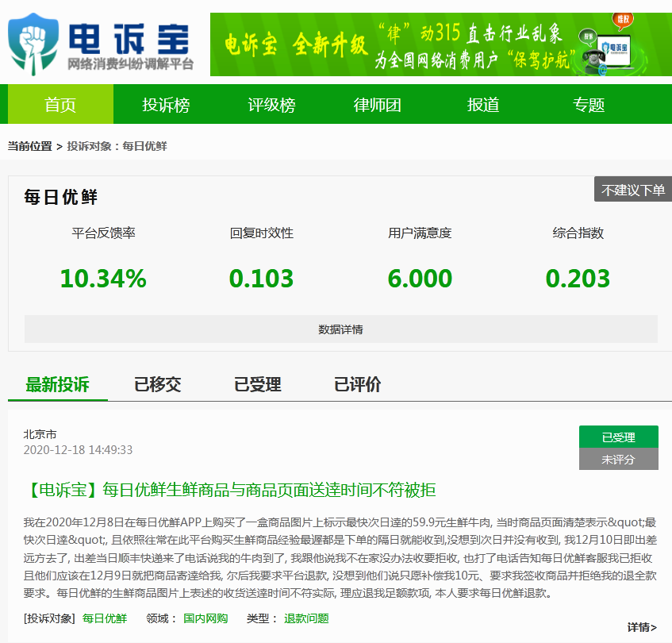Image resolution: width=672 pixels, height=643 pixels.
Task: Switch to the 已移交 tab
Action: 157,384
